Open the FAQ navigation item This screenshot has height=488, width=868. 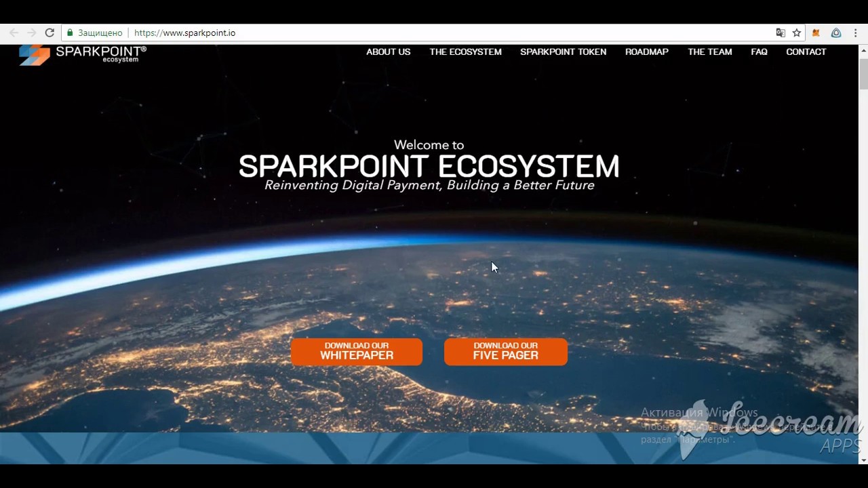tap(759, 52)
